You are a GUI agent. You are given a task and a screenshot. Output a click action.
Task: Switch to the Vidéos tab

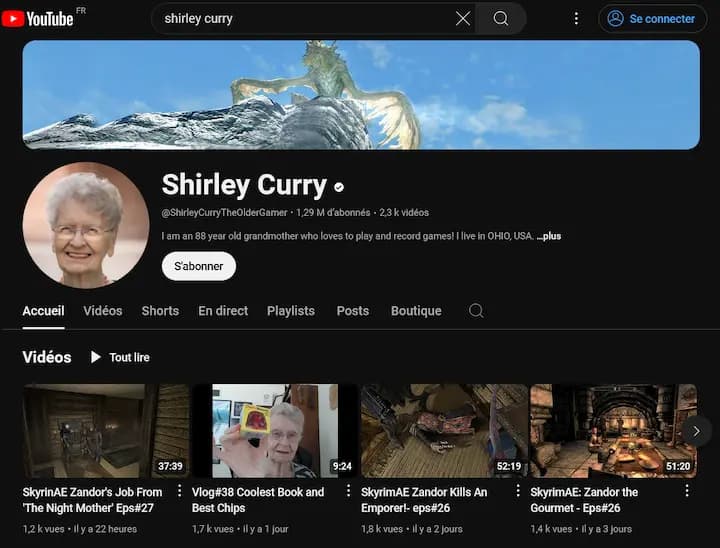(103, 311)
